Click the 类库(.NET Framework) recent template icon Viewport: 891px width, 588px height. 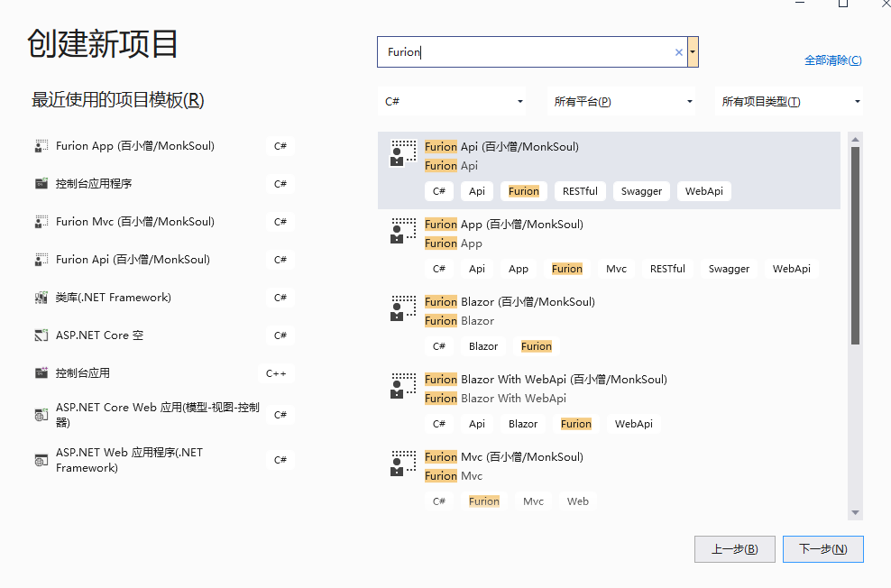click(x=41, y=298)
